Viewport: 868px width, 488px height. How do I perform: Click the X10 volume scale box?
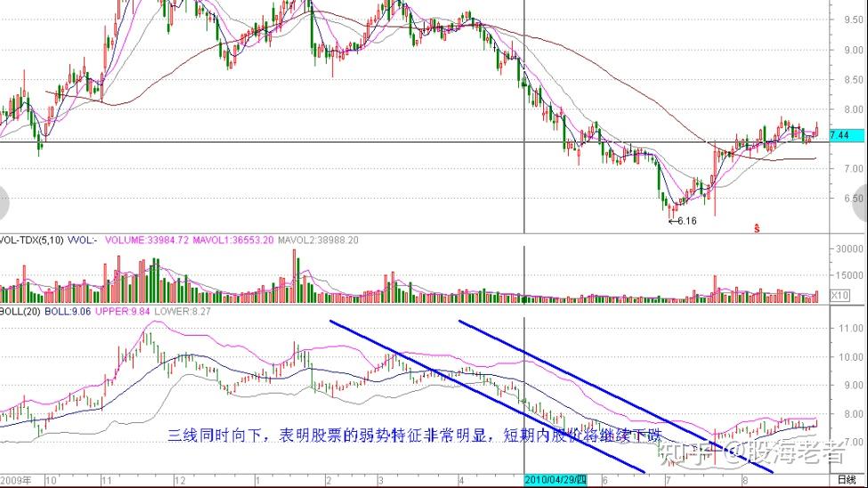(x=840, y=296)
